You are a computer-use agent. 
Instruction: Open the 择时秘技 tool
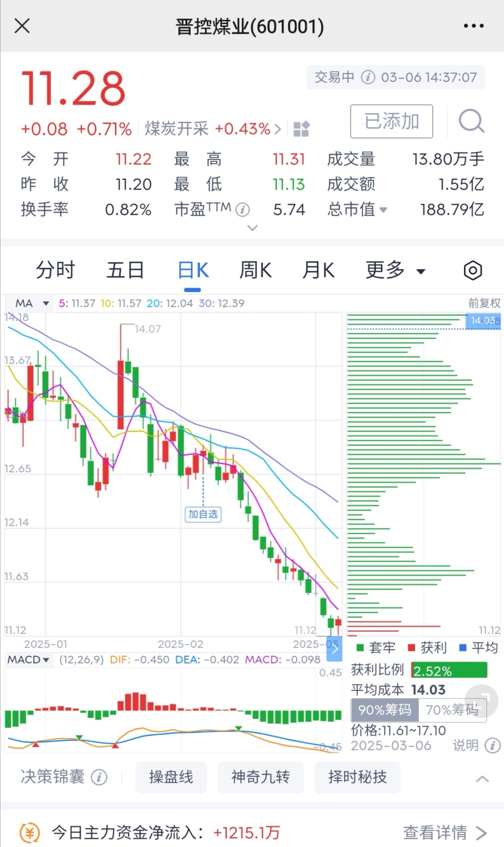[x=357, y=777]
